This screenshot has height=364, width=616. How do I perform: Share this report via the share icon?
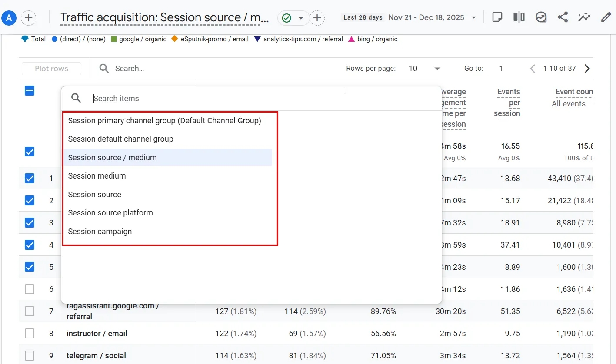pyautogui.click(x=563, y=17)
